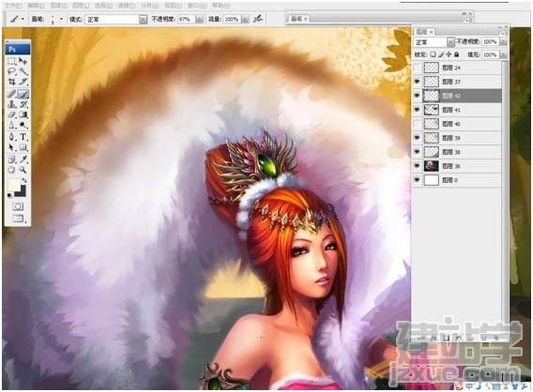Select the History Brush tool
Screen dimensions: 533x392
[x=23, y=104]
